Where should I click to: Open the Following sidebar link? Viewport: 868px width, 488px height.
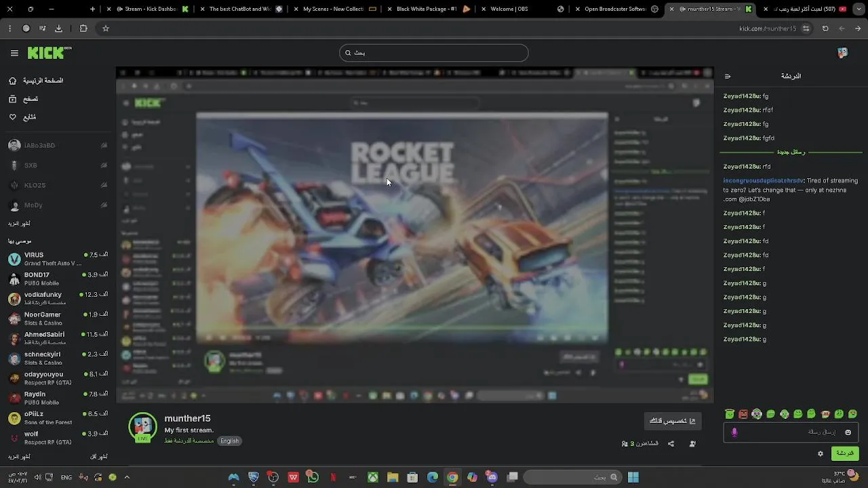22,117
